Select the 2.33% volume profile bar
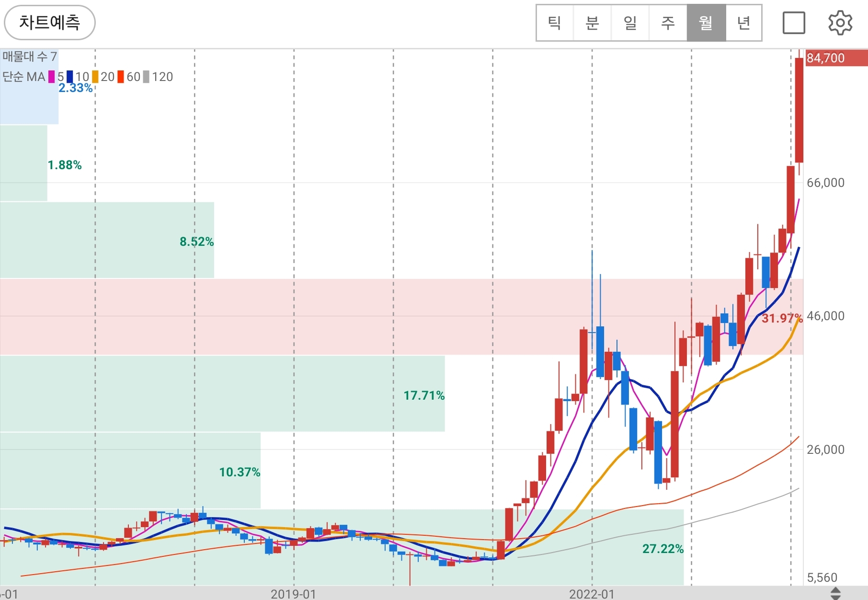The width and height of the screenshot is (868, 600). click(x=29, y=87)
